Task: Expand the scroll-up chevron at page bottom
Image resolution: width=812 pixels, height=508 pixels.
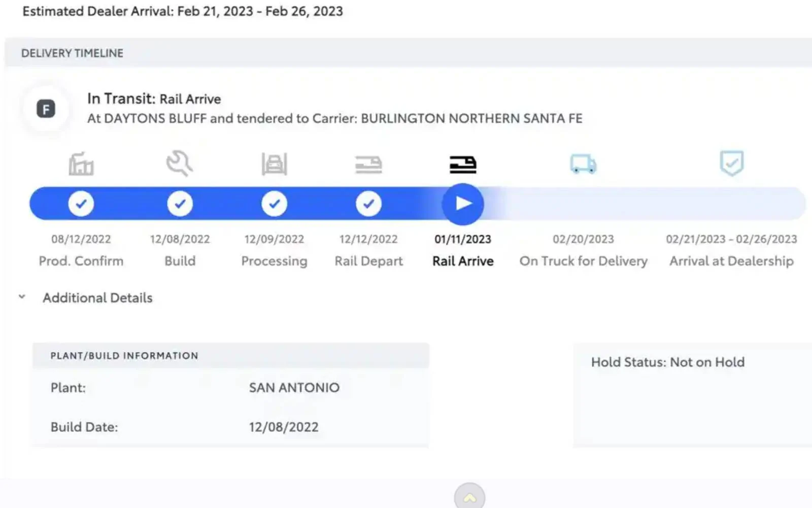Action: [469, 497]
